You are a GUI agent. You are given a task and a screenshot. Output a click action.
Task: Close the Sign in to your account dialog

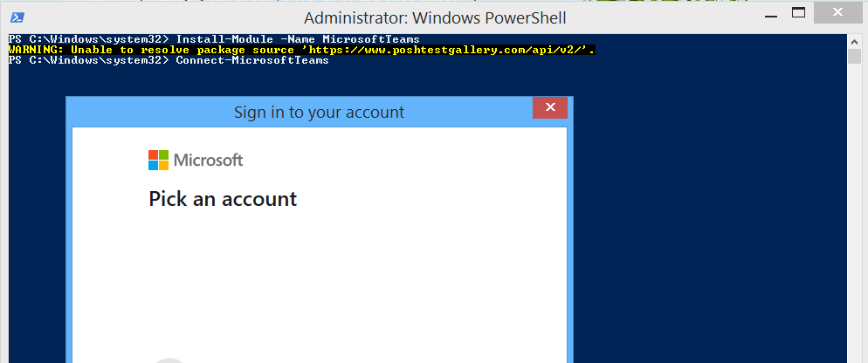coord(549,107)
